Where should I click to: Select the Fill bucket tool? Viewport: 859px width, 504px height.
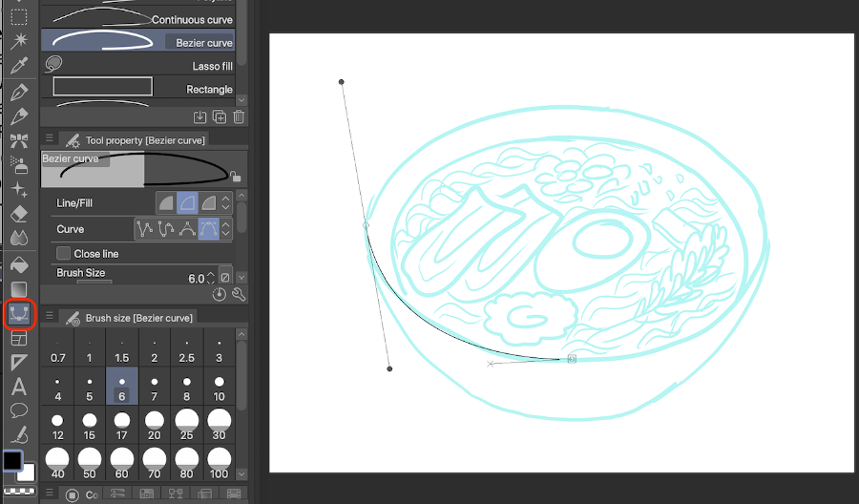coord(19,264)
